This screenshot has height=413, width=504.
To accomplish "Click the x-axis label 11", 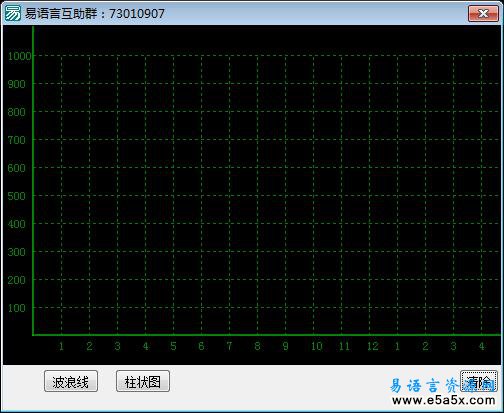I will tap(344, 346).
